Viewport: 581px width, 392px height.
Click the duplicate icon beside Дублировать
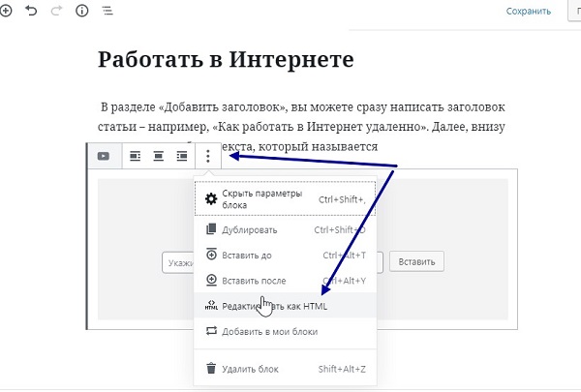tap(211, 229)
